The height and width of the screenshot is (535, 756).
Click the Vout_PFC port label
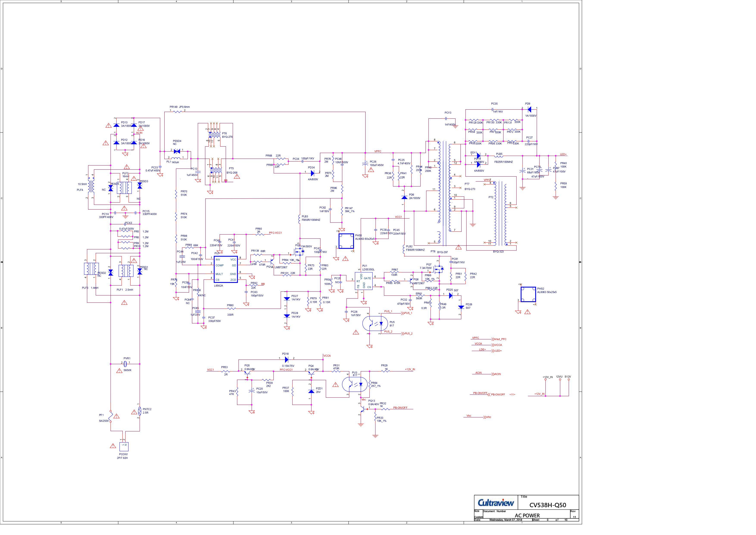point(500,339)
